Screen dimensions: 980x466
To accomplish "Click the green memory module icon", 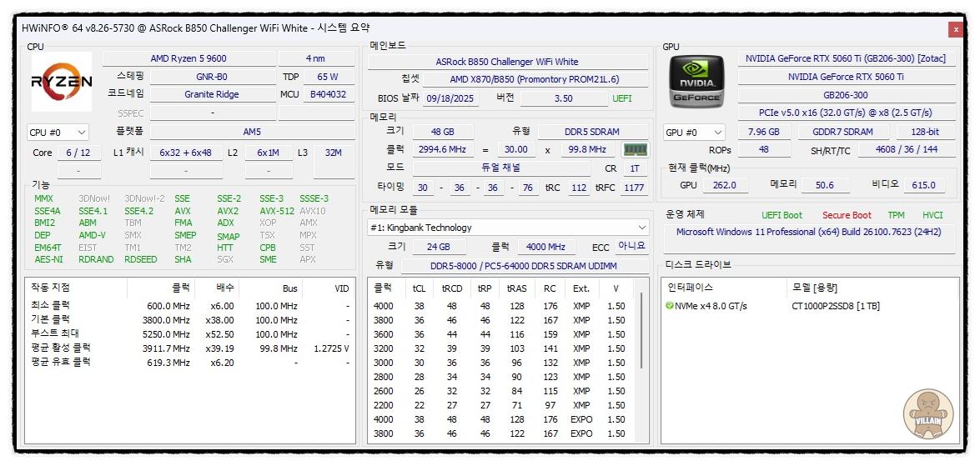I will 636,150.
